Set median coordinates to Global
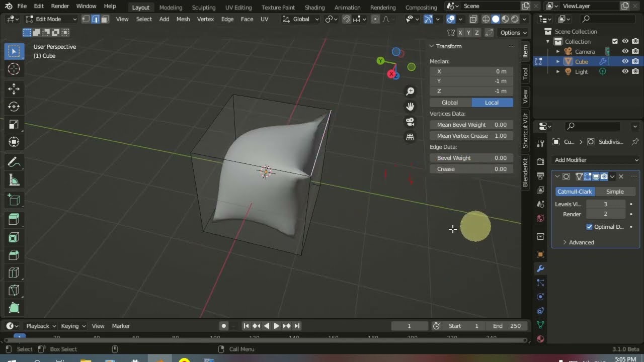The height and width of the screenshot is (362, 644). 450,103
